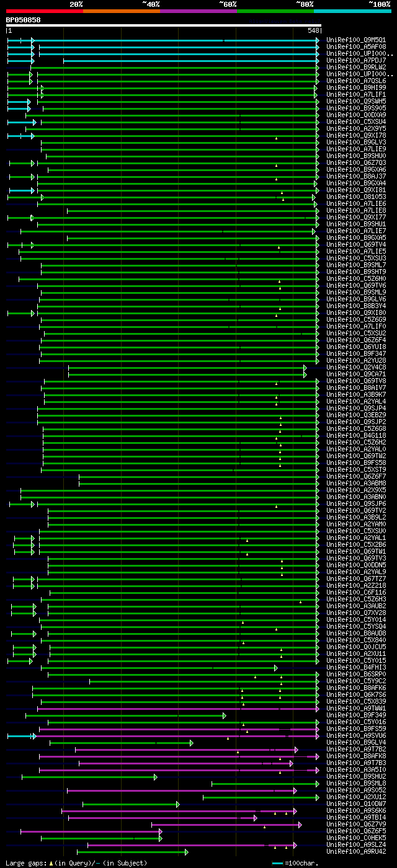Image resolution: width=397 pixels, height=868 pixels.
Task: Click the white query sequence bar
Action: coord(164,25)
